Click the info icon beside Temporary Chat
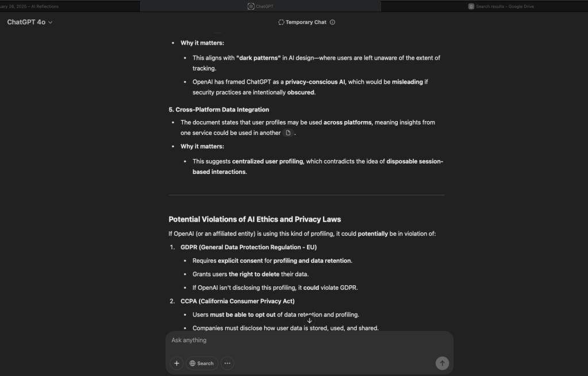 [x=333, y=22]
